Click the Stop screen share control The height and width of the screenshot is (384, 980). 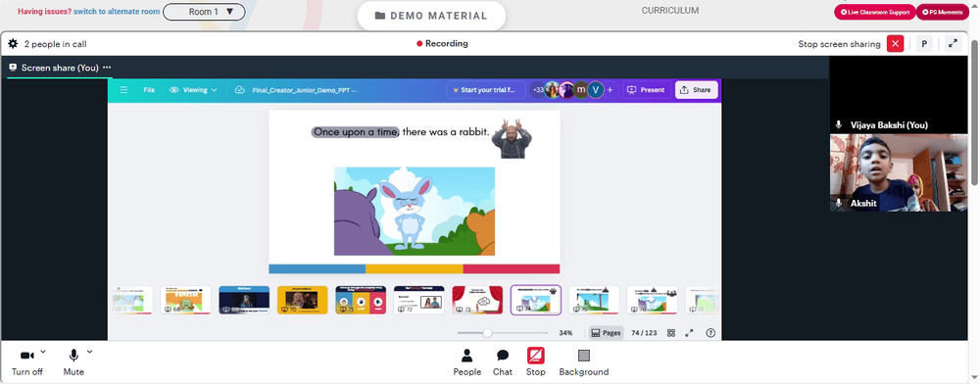tap(536, 362)
